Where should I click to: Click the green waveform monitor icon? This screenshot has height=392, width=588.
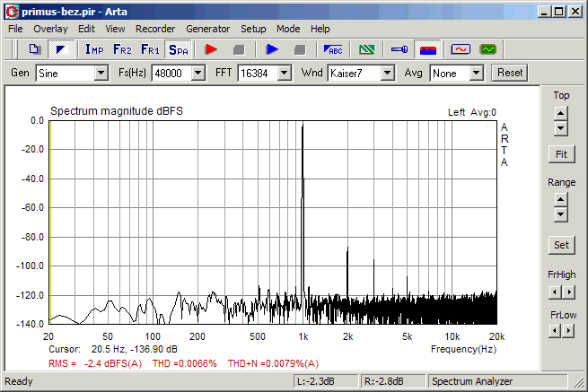click(487, 49)
